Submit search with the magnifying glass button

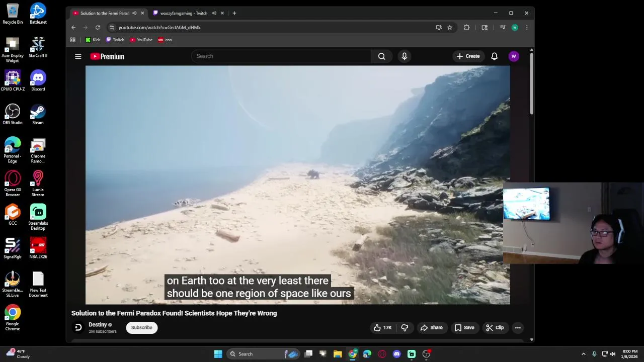[x=381, y=56]
